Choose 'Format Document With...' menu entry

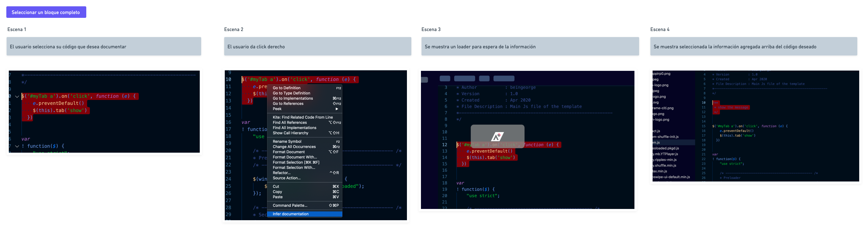pyautogui.click(x=305, y=157)
